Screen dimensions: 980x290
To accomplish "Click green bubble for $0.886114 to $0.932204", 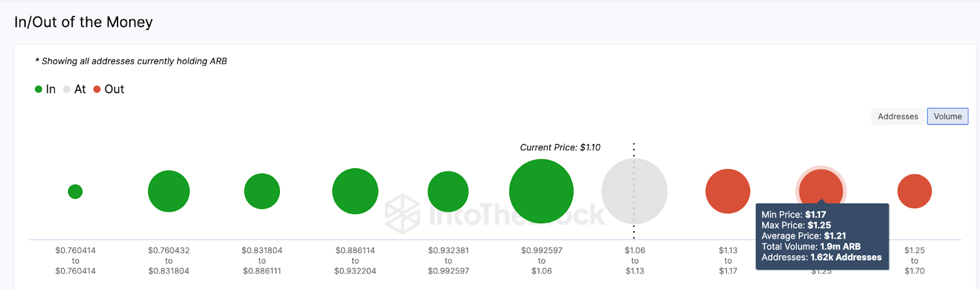I will click(355, 191).
